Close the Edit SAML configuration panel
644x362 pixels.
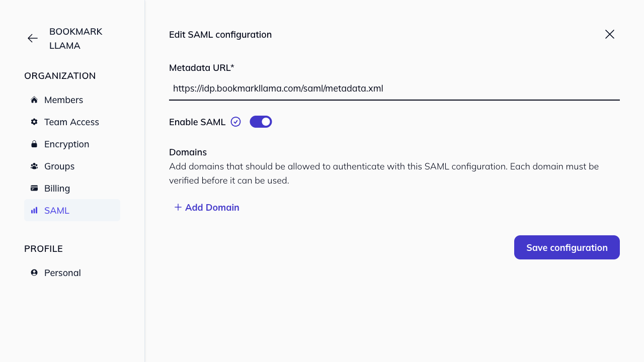[x=609, y=34]
